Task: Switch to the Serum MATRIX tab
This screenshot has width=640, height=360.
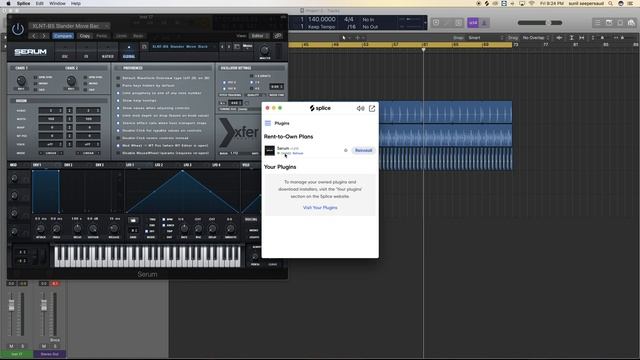Action: (108, 52)
